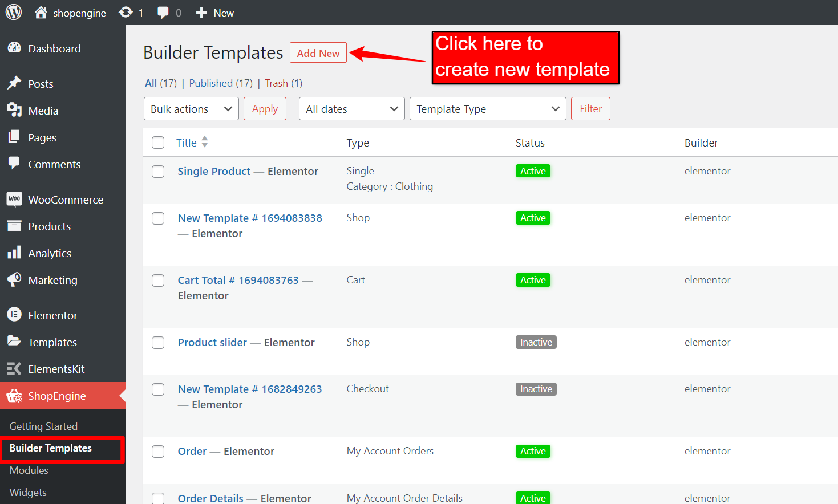Viewport: 838px width, 504px height.
Task: Open Modules submenu item
Action: 29,470
